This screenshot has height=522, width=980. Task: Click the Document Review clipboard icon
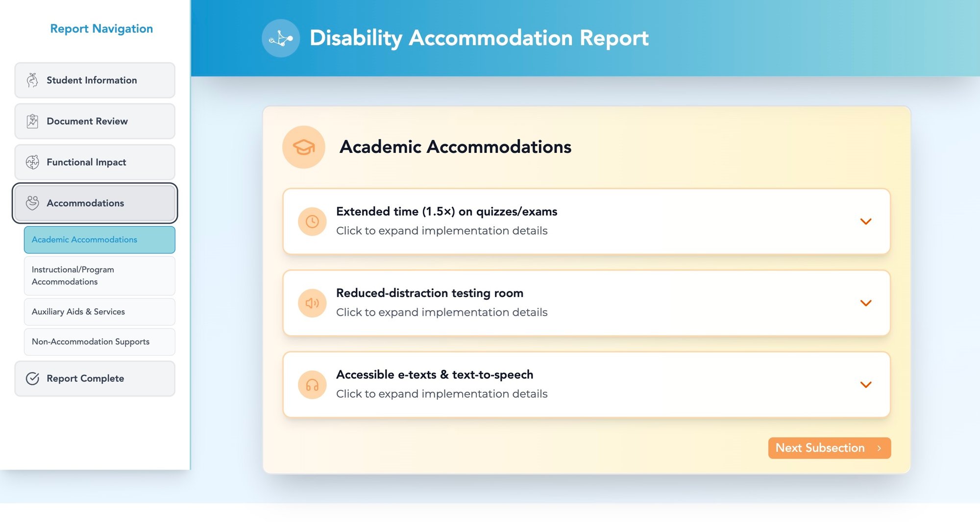click(32, 121)
